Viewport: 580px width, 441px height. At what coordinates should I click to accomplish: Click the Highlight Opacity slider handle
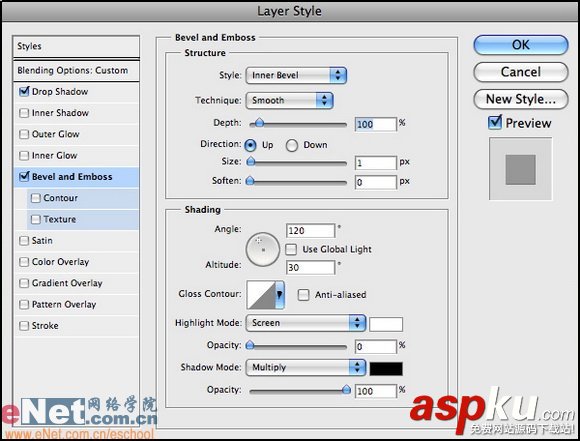(250, 345)
